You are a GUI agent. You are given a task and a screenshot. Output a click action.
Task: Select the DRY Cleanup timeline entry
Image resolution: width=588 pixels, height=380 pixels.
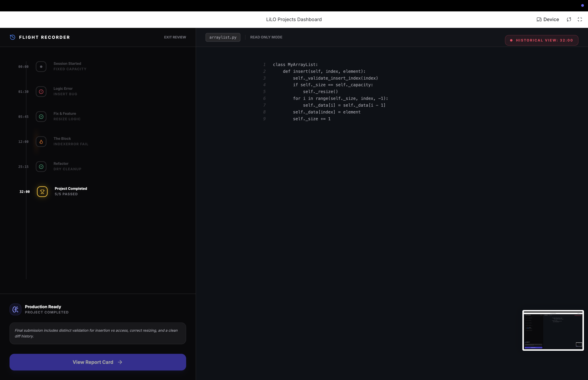pos(67,169)
